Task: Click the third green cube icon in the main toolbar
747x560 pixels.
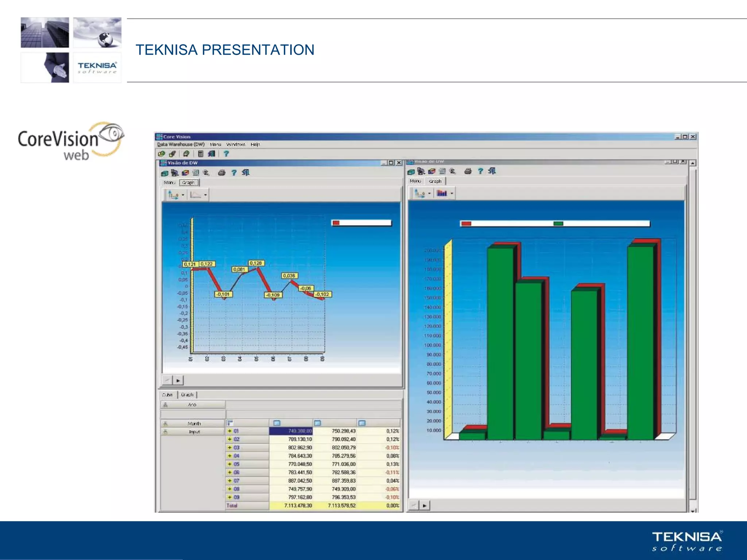Action: [x=186, y=154]
